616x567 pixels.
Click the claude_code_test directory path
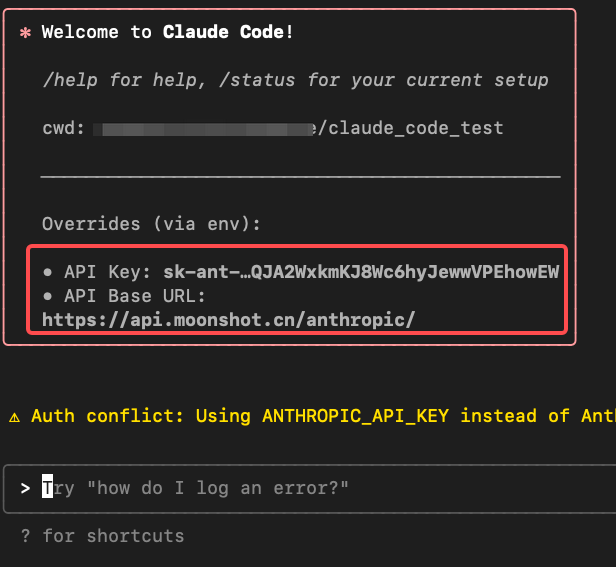click(x=411, y=128)
